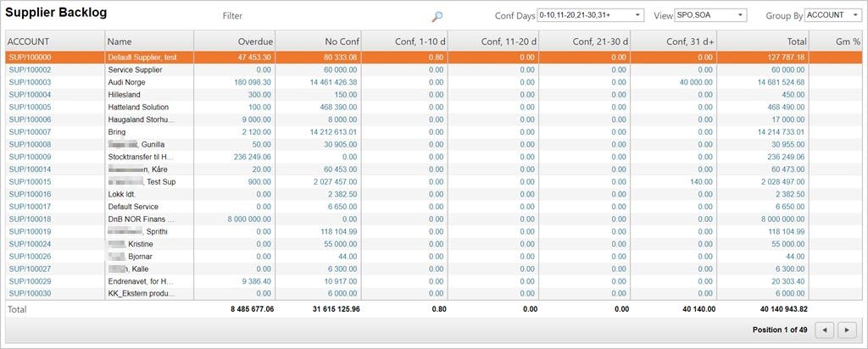Image resolution: width=868 pixels, height=349 pixels.
Task: Select the Hatteland Solution row name
Action: [x=138, y=108]
